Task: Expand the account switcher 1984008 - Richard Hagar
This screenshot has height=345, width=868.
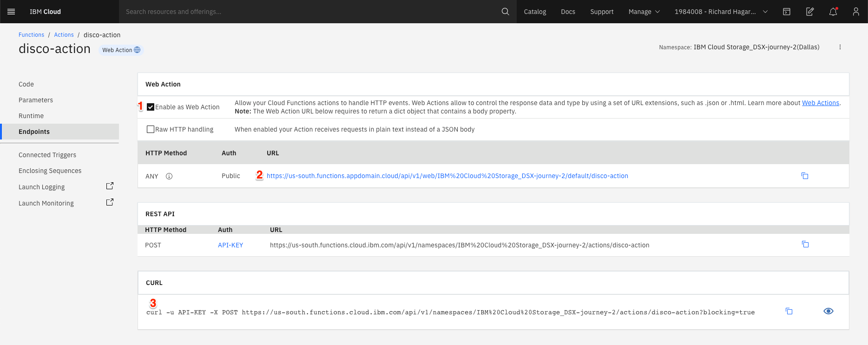Action: click(721, 12)
